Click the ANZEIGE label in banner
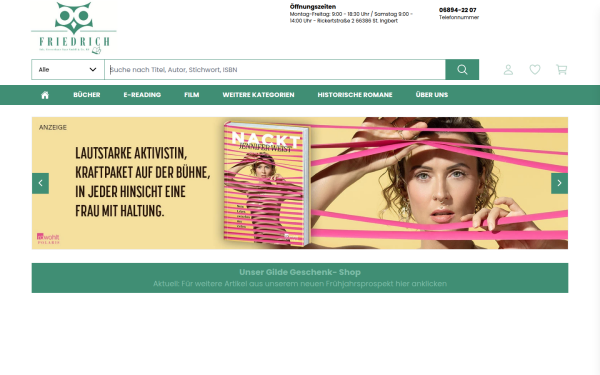This screenshot has height=375, width=600. (x=53, y=127)
